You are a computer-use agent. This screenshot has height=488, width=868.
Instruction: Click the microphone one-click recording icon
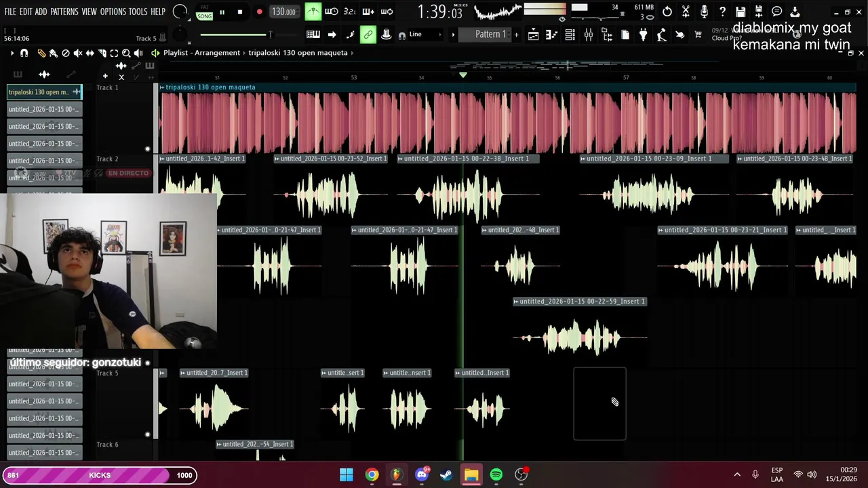(704, 12)
